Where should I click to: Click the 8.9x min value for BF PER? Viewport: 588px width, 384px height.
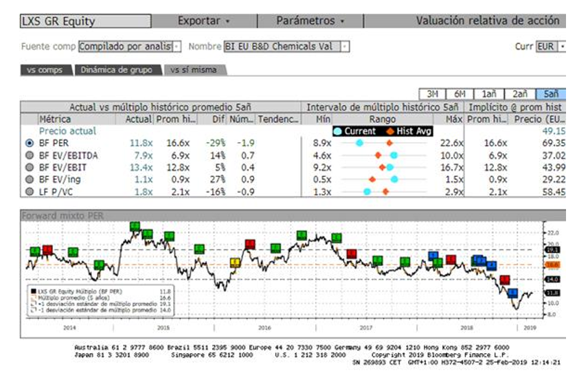(322, 143)
